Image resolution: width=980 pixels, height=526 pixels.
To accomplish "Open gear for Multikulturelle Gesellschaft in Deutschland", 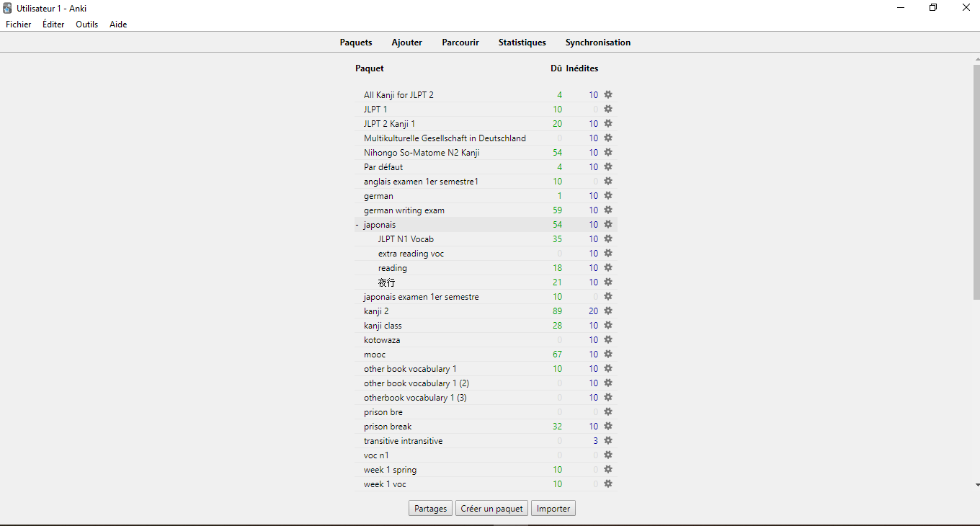I will 608,138.
